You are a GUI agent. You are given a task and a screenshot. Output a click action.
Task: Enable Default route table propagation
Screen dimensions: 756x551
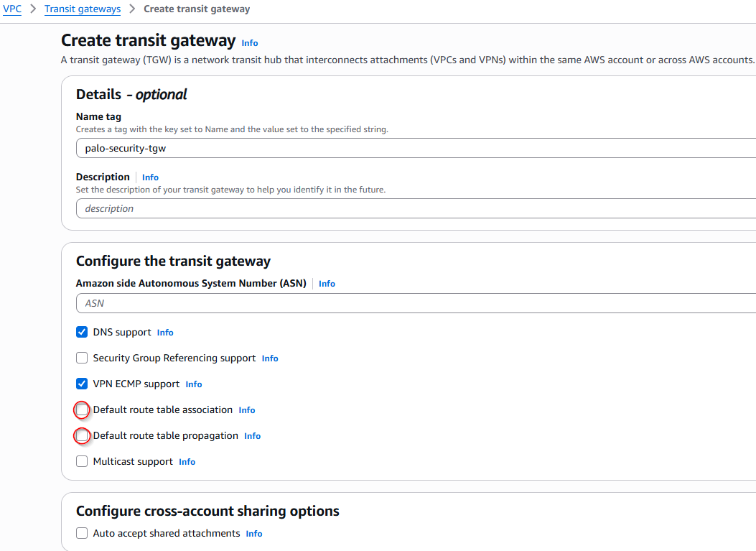[82, 436]
